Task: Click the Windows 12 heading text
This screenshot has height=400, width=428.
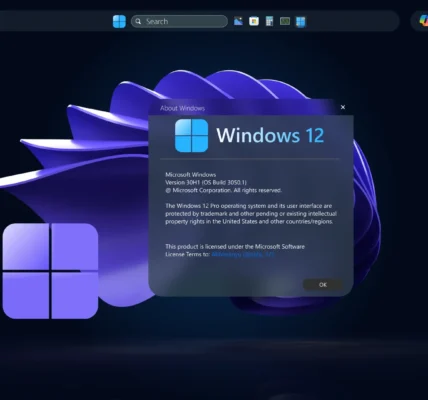Action: click(x=270, y=135)
